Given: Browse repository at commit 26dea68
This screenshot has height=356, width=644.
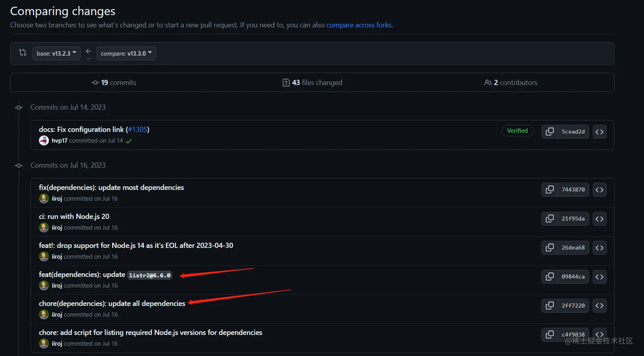Looking at the screenshot, I should pyautogui.click(x=599, y=247).
